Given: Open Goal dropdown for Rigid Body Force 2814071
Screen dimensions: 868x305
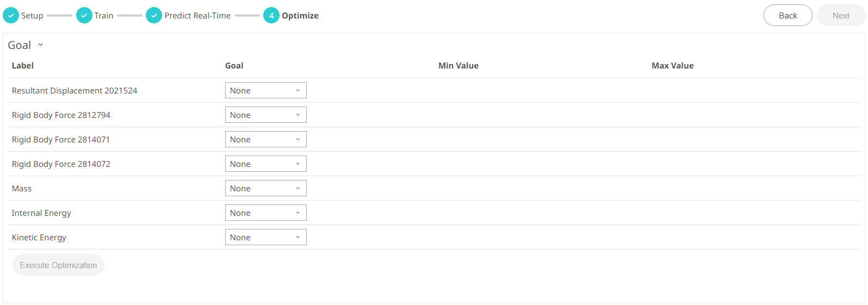Looking at the screenshot, I should [x=265, y=140].
